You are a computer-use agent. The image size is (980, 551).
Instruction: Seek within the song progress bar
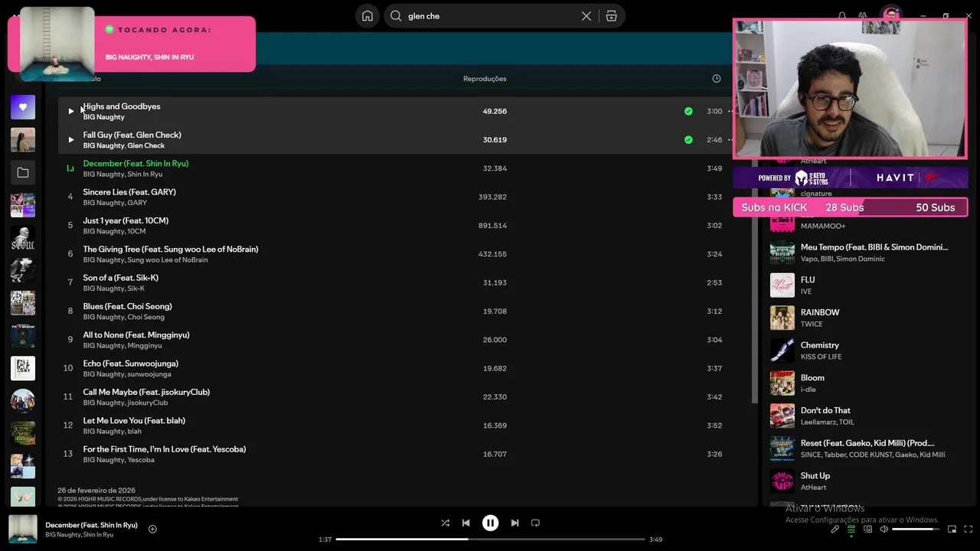pos(490,540)
